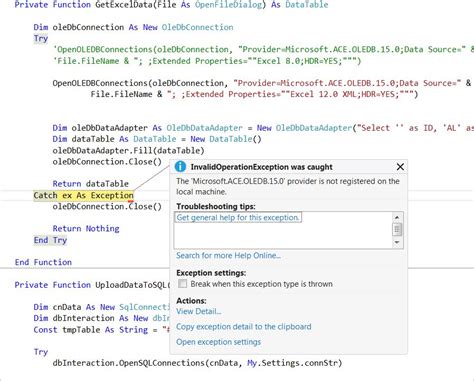Open 'Search for more Help Online...' link

[x=228, y=256]
